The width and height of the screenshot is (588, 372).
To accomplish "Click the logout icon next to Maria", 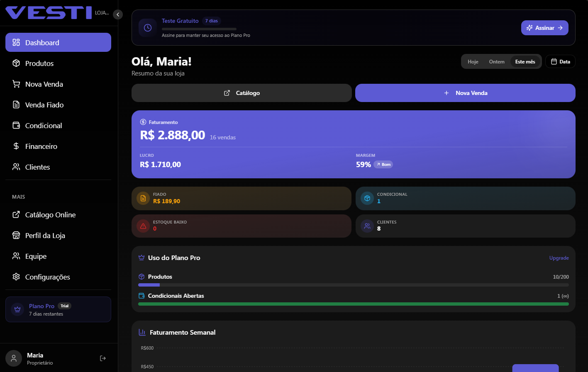I will 103,358.
